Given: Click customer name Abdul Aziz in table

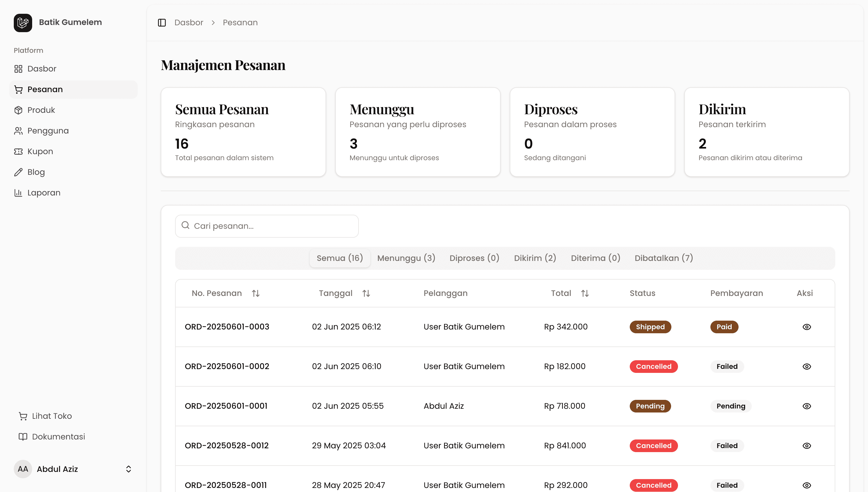Looking at the screenshot, I should click(x=444, y=406).
